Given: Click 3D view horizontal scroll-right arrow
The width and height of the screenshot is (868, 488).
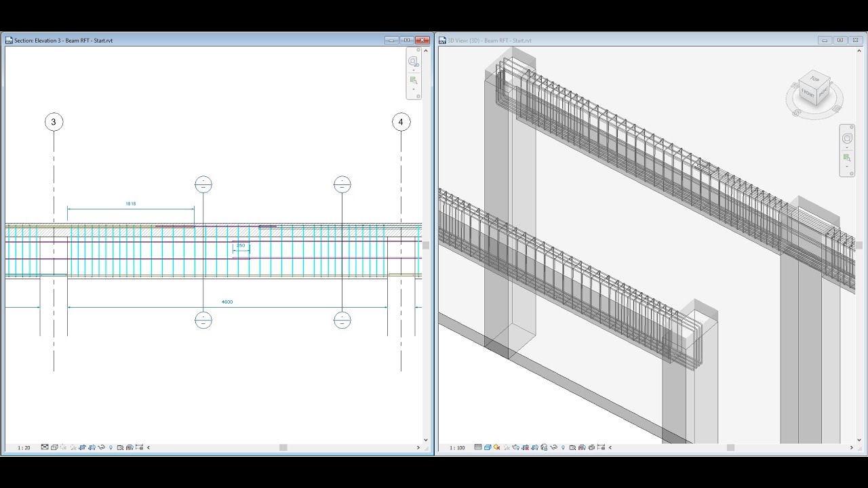Looking at the screenshot, I should 852,447.
